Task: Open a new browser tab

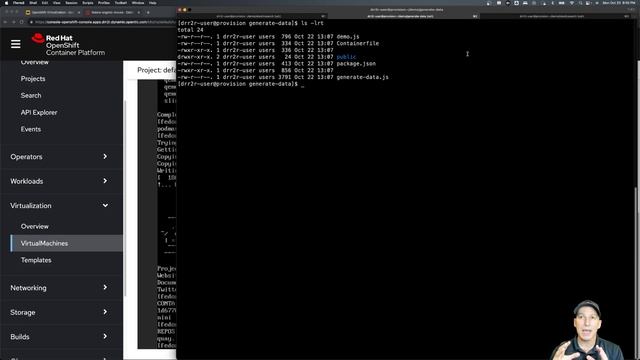Action: [x=148, y=12]
